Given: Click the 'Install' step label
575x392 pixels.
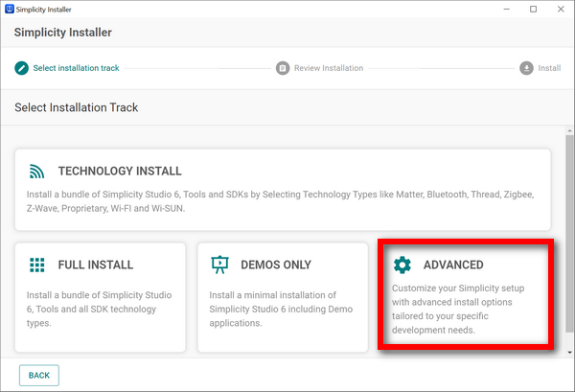Looking at the screenshot, I should coord(549,68).
